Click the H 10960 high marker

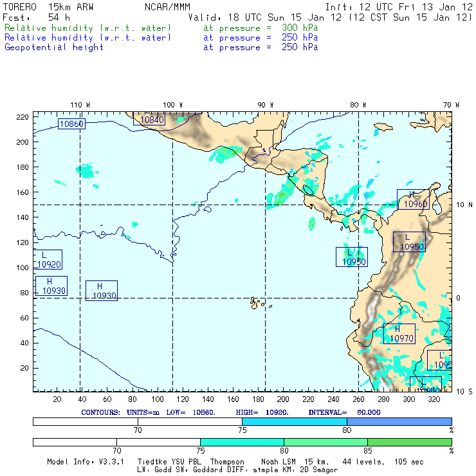click(x=413, y=199)
